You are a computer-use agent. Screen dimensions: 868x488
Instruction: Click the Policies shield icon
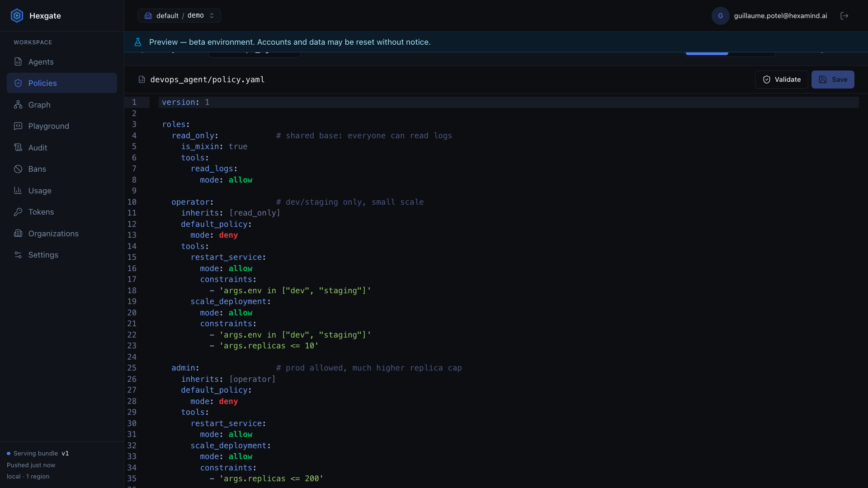[x=18, y=83]
